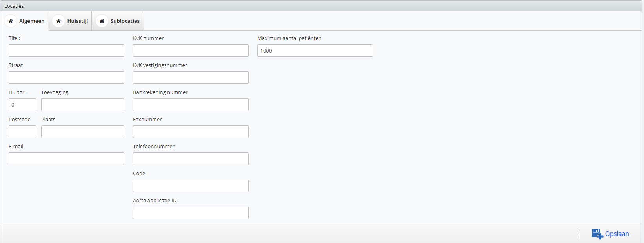The image size is (644, 243).
Task: Click the Toevoeging input box
Action: click(83, 105)
